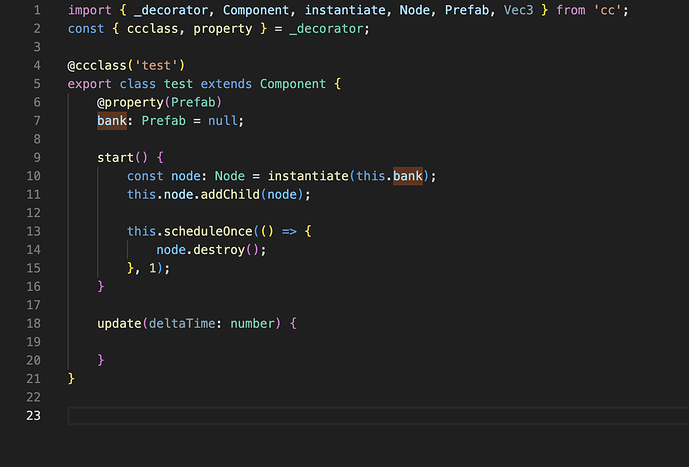
Task: Click the '@ccclass' decorator on line 4
Action: click(97, 65)
